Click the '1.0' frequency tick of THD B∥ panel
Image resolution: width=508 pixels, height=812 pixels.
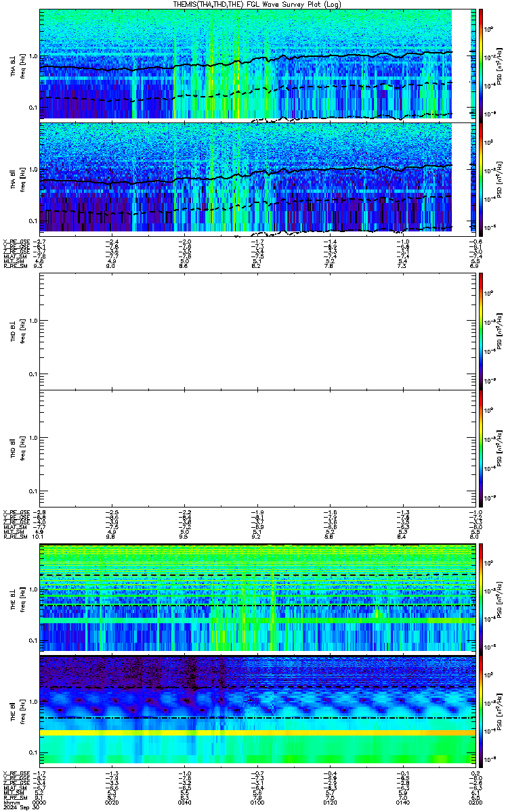33,438
